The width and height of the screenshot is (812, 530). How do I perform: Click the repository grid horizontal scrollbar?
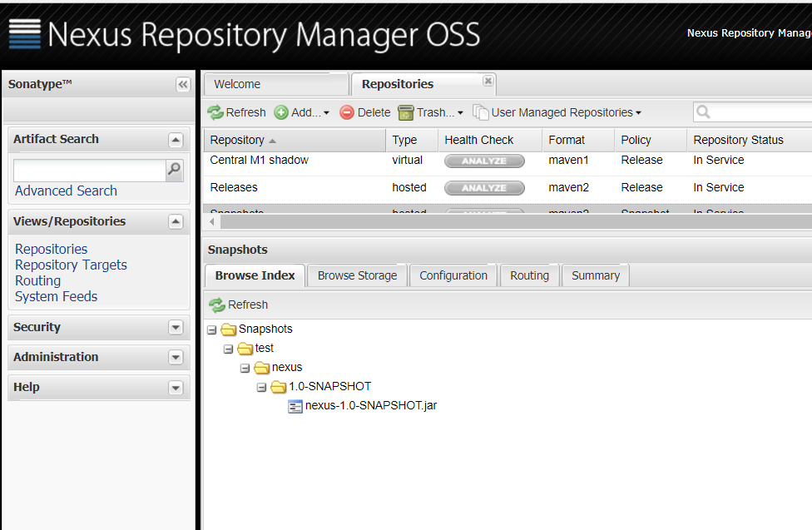pos(516,222)
